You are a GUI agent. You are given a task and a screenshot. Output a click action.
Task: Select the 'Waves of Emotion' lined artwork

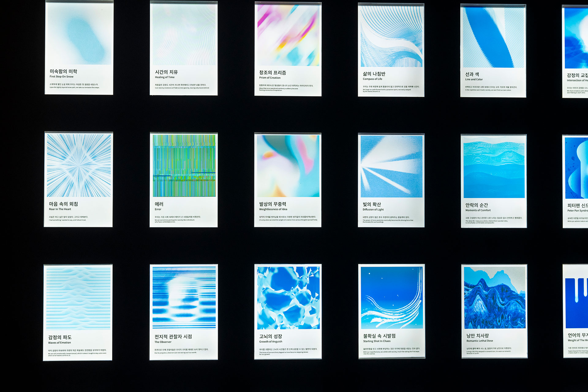click(78, 298)
